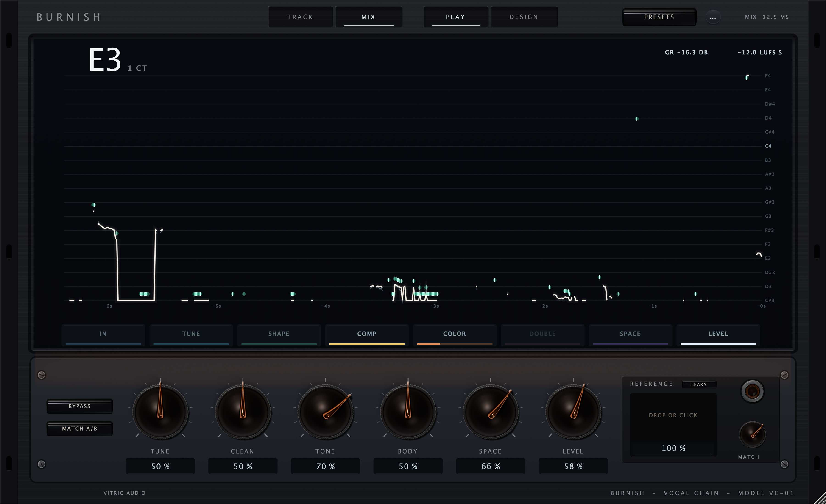This screenshot has width=826, height=504.
Task: Switch to the TRACK mode tab
Action: pyautogui.click(x=300, y=17)
